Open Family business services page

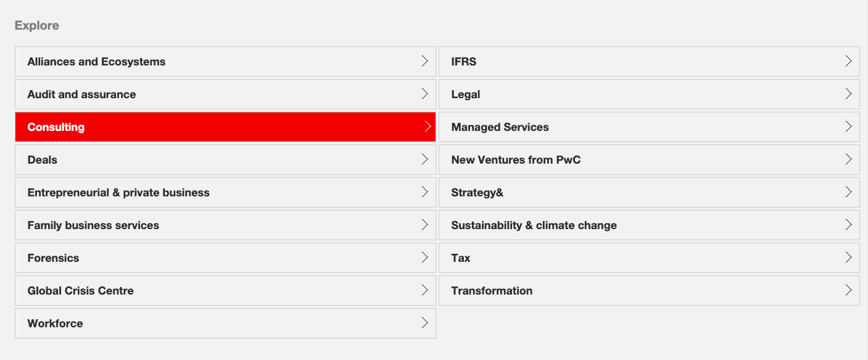point(93,225)
